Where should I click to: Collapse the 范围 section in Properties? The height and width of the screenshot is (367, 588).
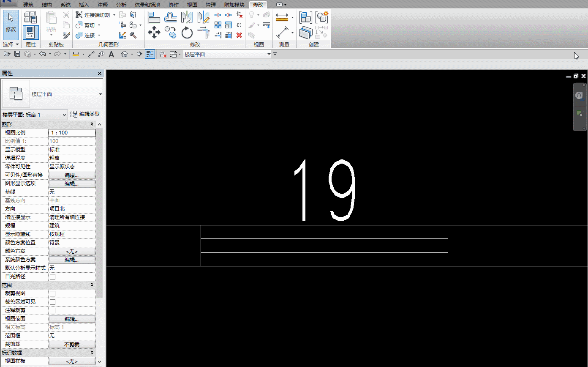click(x=92, y=285)
